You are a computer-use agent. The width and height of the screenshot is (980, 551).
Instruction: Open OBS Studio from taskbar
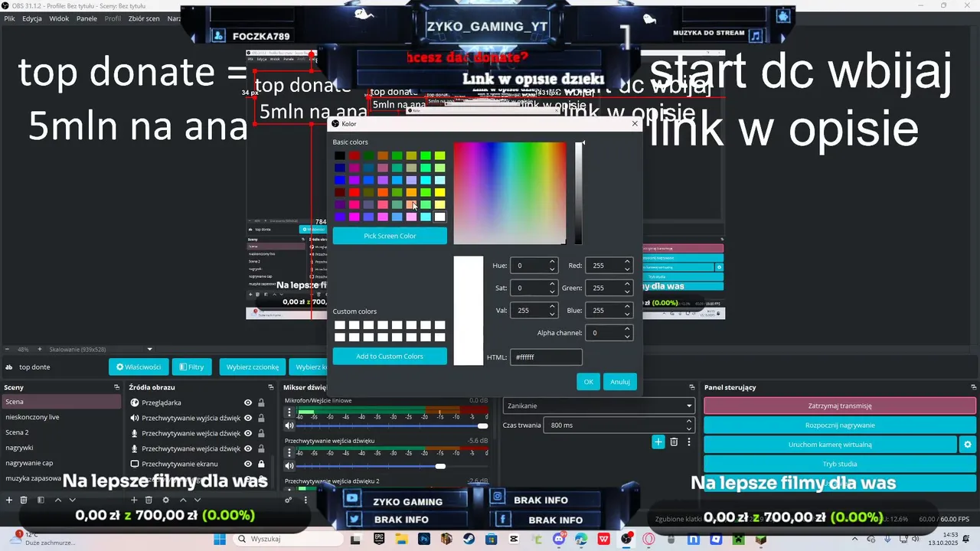[x=627, y=539]
